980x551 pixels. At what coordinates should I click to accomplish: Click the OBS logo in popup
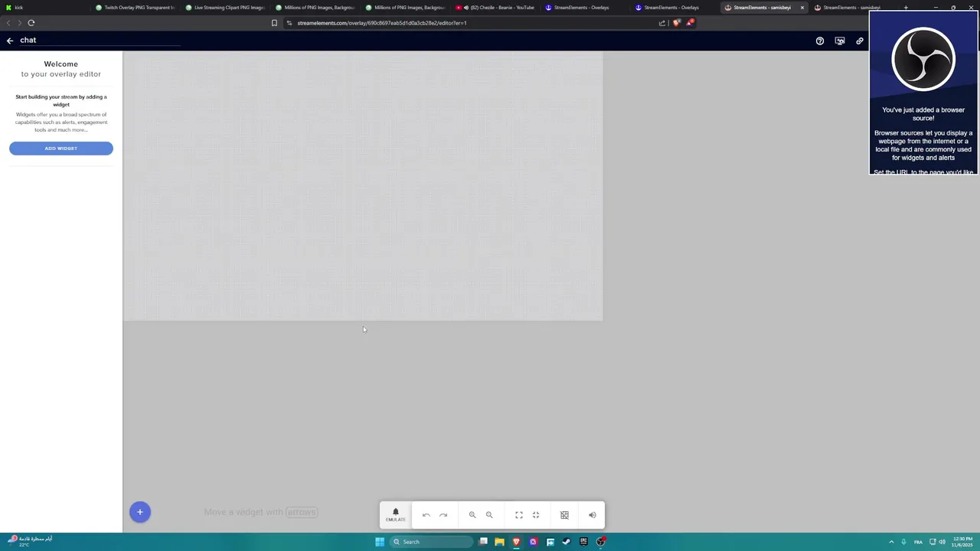923,59
